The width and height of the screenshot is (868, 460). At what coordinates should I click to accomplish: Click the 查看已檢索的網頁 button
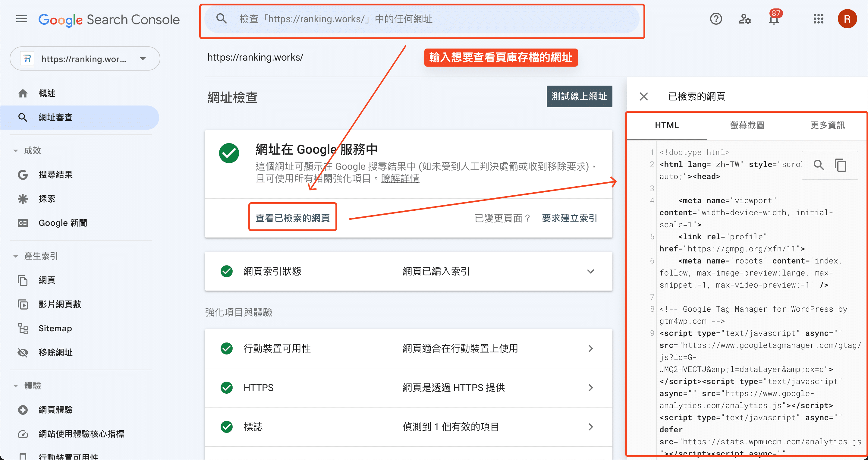click(292, 218)
